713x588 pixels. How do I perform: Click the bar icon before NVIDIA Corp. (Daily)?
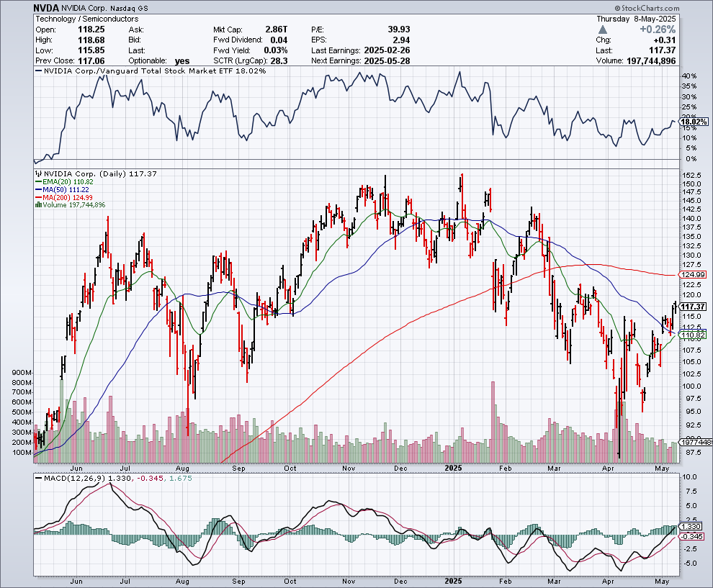39,173
